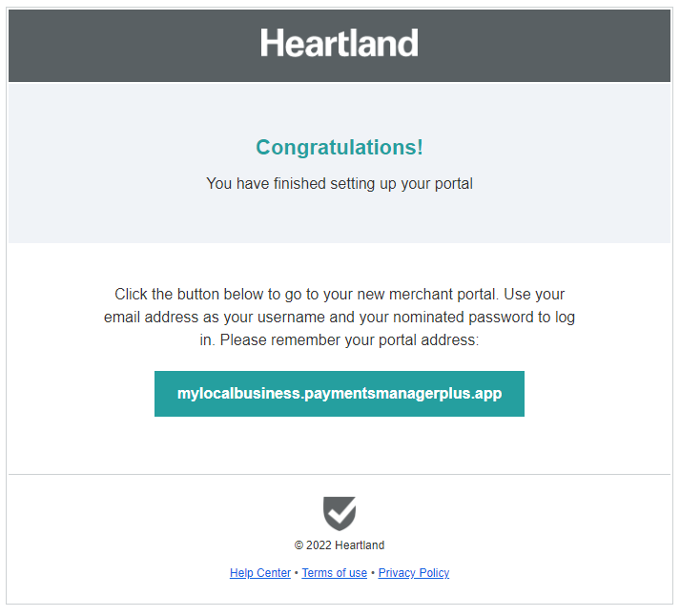Screen dimensions: 680x616
Task: Click the Congratulations! heading
Action: click(340, 148)
